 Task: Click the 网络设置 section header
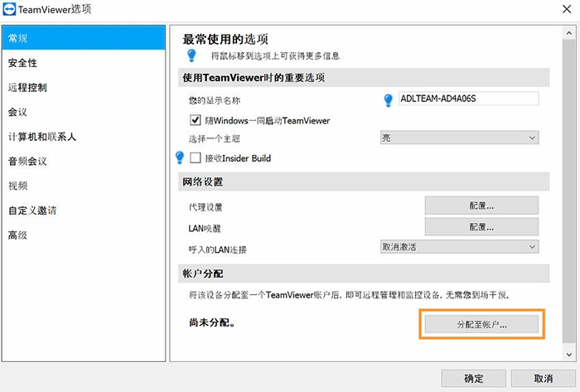pyautogui.click(x=364, y=181)
